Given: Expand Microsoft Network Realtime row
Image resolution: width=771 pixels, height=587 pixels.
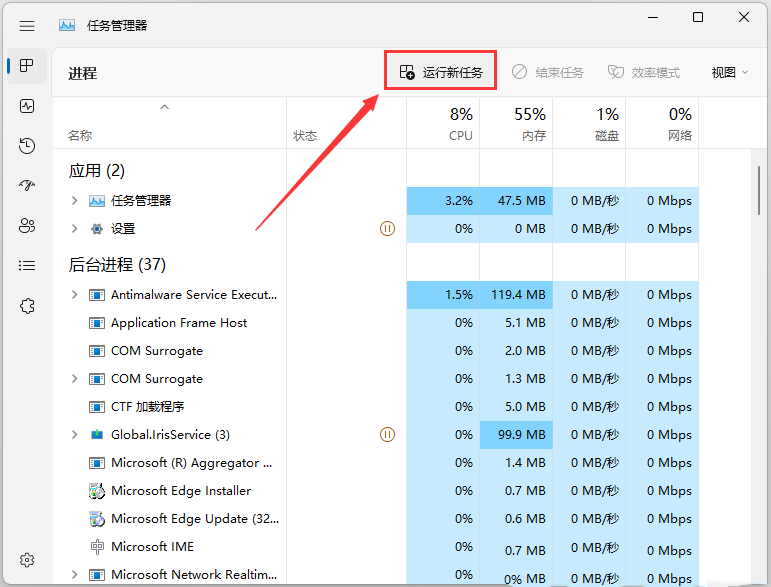Looking at the screenshot, I should (74, 574).
